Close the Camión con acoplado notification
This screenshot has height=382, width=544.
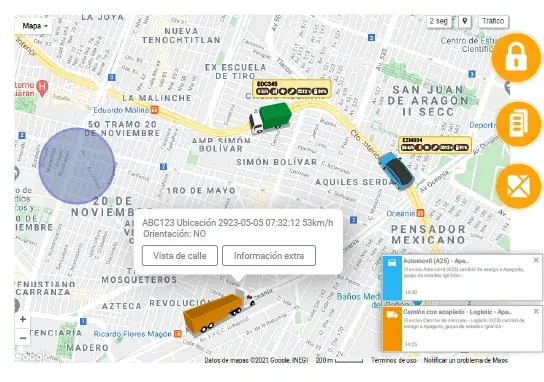pos(536,311)
